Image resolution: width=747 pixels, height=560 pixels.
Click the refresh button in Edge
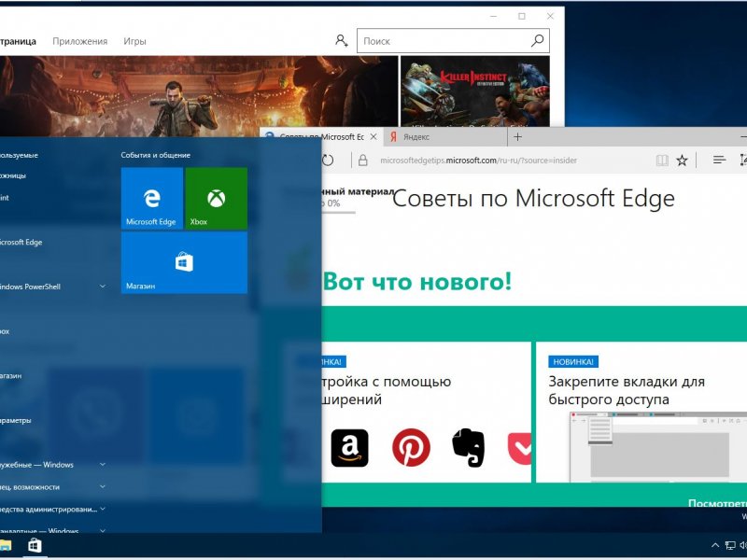[328, 161]
